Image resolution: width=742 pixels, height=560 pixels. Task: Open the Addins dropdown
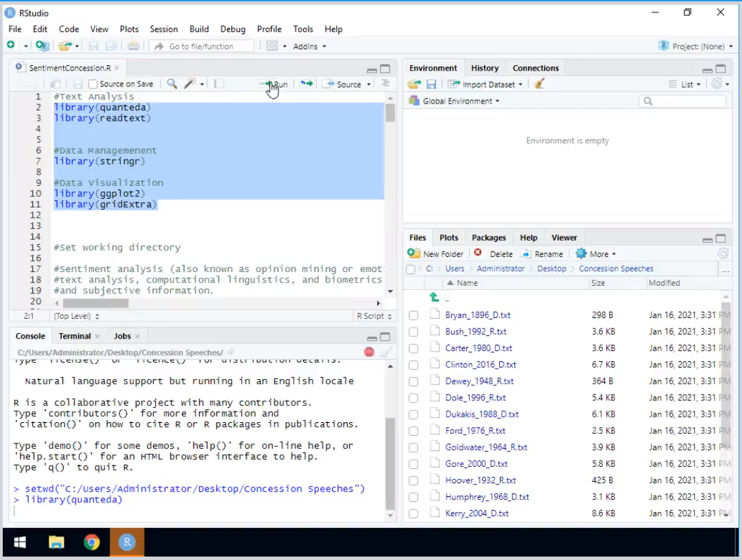308,45
